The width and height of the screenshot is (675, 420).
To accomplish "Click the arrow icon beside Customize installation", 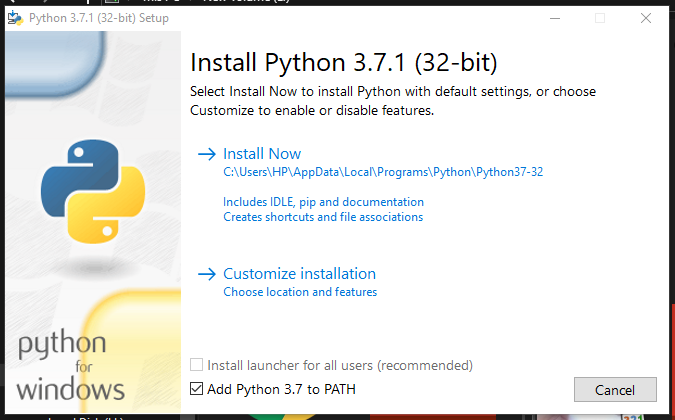I will (x=207, y=274).
